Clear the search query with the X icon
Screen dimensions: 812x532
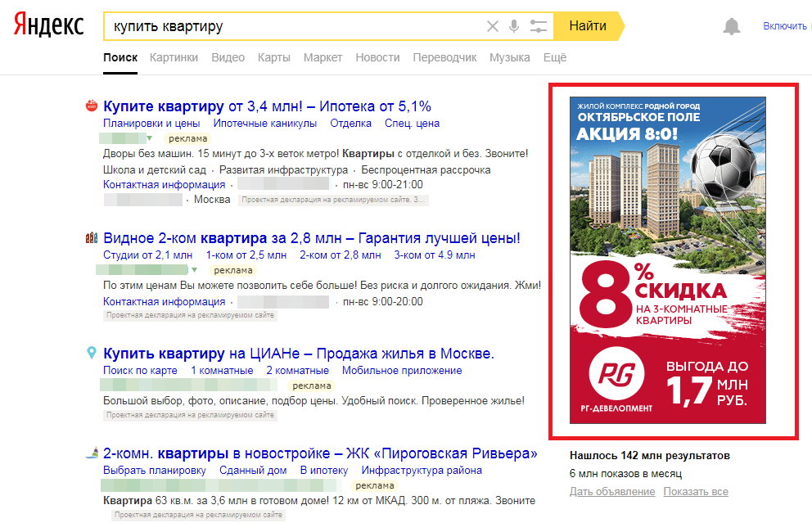point(493,26)
